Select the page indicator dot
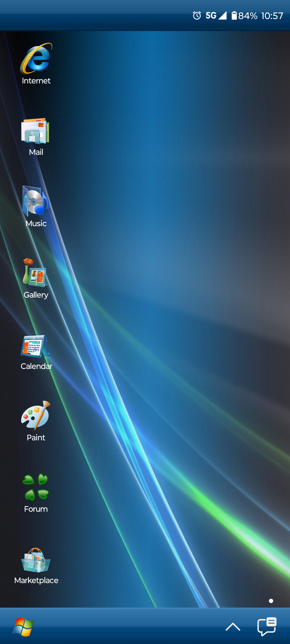 pyautogui.click(x=271, y=601)
